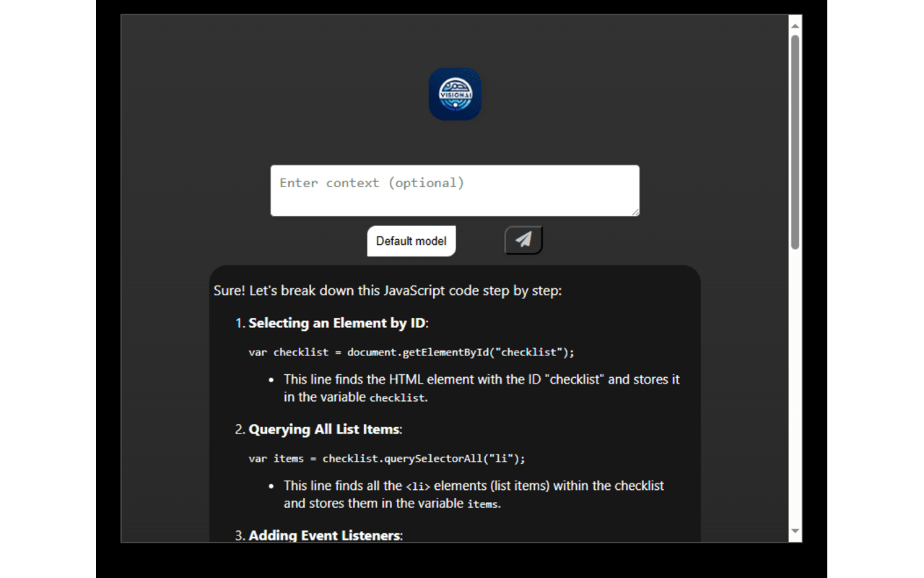Click the heading 'Selecting an Element by ID'
Viewport: 924px width, 578px height.
pos(337,323)
